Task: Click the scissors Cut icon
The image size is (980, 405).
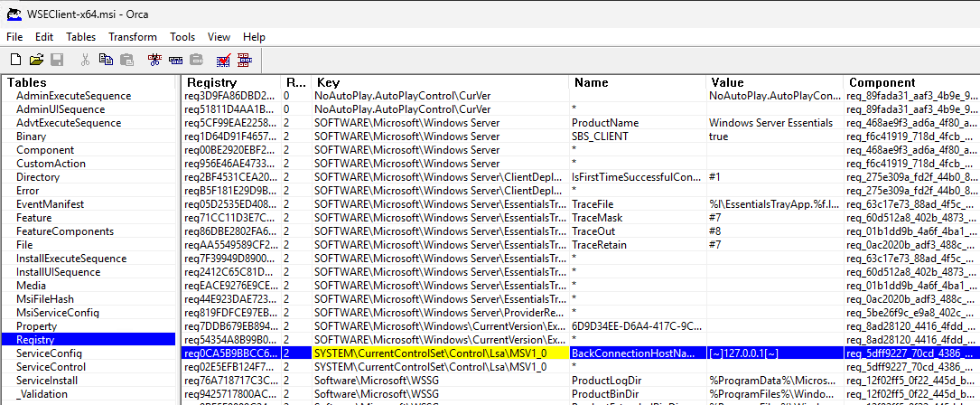Action: 85,60
